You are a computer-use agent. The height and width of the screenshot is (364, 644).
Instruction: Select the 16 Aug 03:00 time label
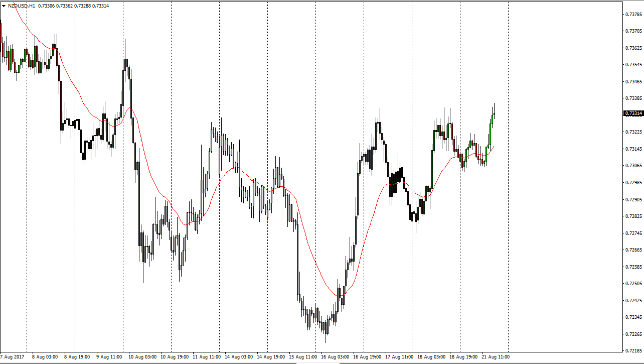coord(335,357)
